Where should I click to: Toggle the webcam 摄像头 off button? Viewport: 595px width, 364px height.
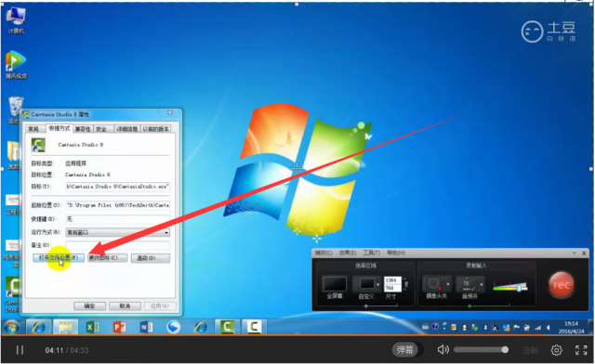click(x=433, y=283)
